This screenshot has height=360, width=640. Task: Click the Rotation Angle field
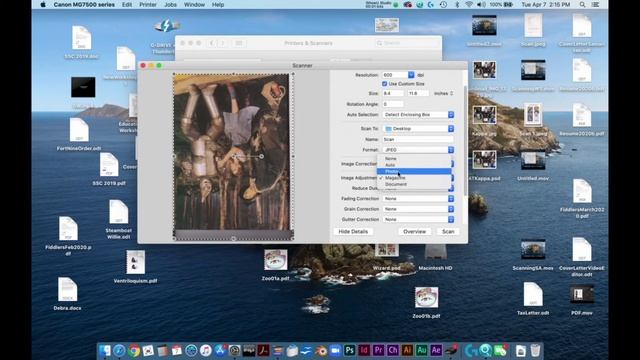[393, 104]
